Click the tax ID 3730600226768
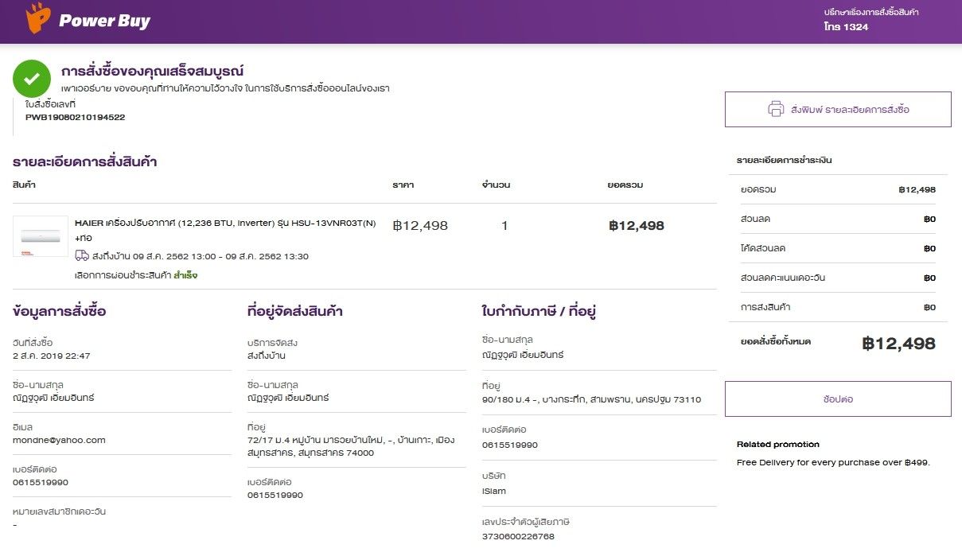 pos(518,536)
